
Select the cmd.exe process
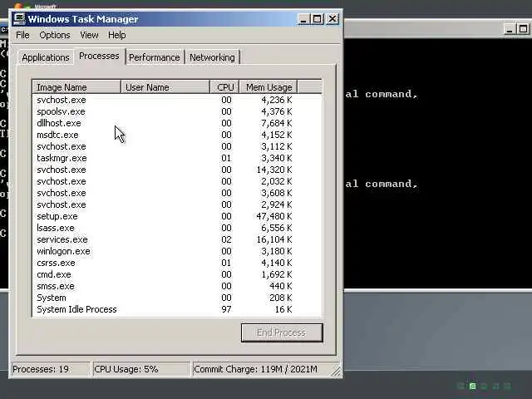[x=177, y=274]
